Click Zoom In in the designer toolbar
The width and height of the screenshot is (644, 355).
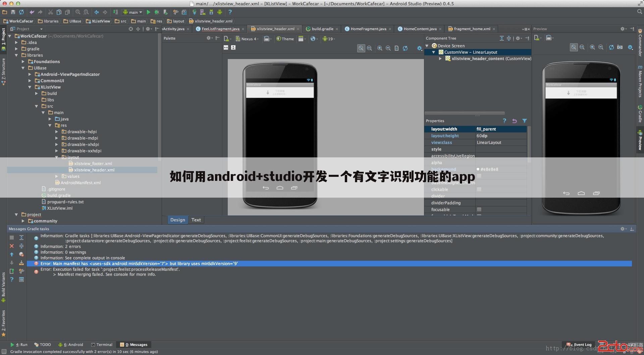tap(380, 48)
